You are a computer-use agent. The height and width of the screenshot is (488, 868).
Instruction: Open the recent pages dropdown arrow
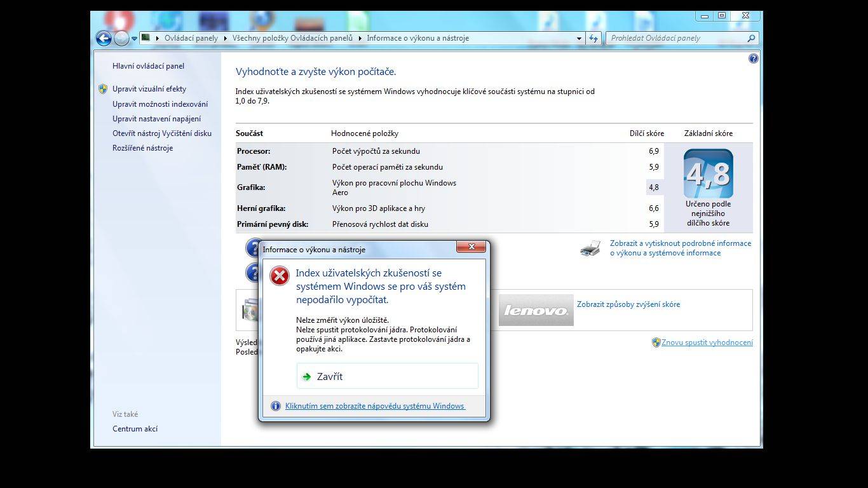(x=134, y=38)
